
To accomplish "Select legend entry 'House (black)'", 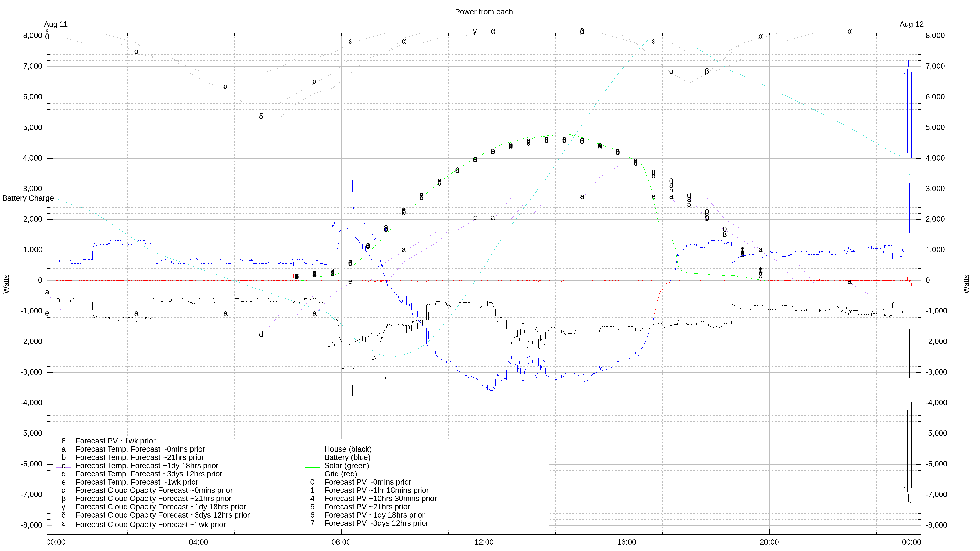I will pyautogui.click(x=348, y=449).
